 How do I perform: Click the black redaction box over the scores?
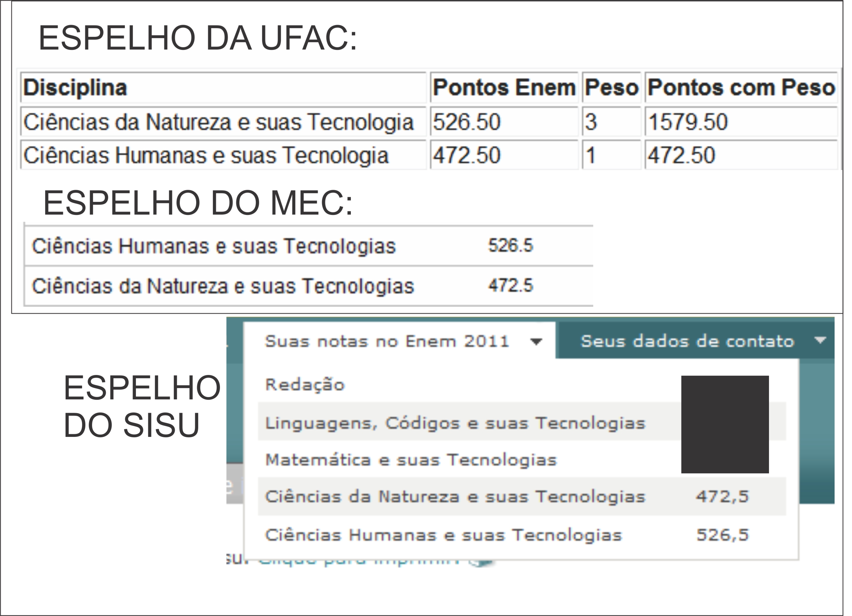725,425
